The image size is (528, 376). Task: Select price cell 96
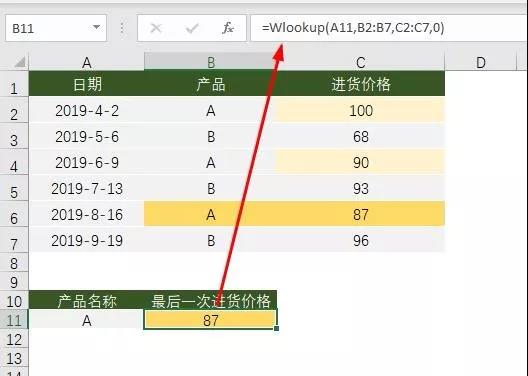361,240
